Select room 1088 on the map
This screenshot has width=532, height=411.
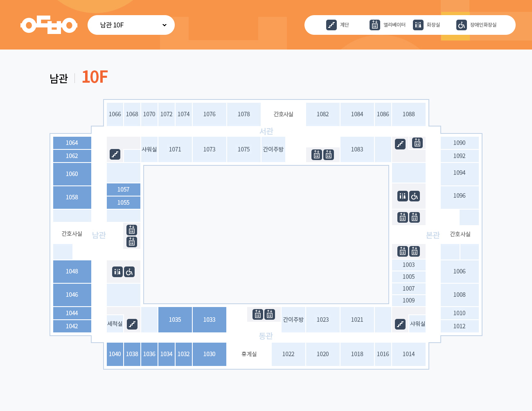(x=409, y=114)
